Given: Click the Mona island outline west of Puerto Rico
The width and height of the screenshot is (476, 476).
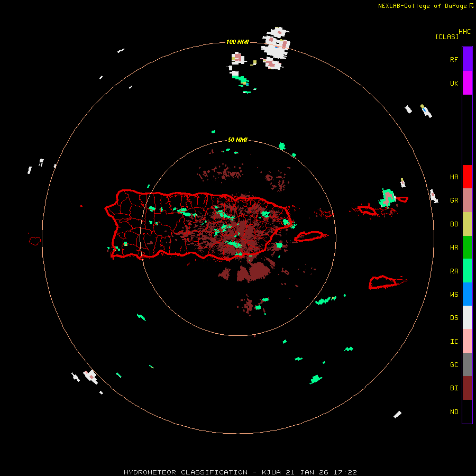Looking at the screenshot, I should [x=34, y=241].
